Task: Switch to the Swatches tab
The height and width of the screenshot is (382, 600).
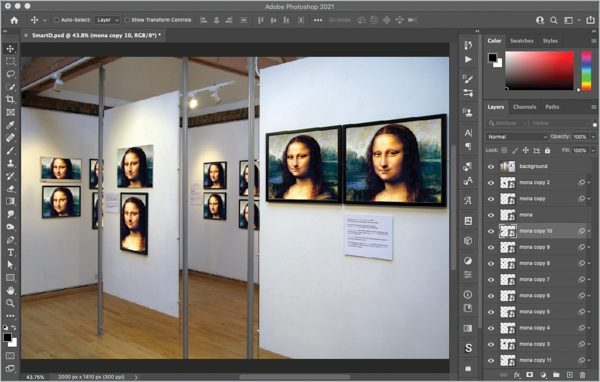Action: pos(522,41)
